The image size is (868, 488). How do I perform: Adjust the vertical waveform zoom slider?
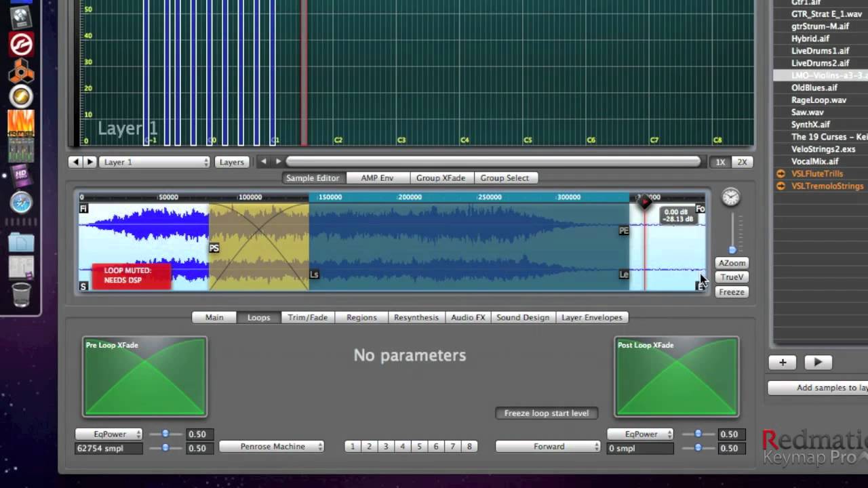[732, 250]
